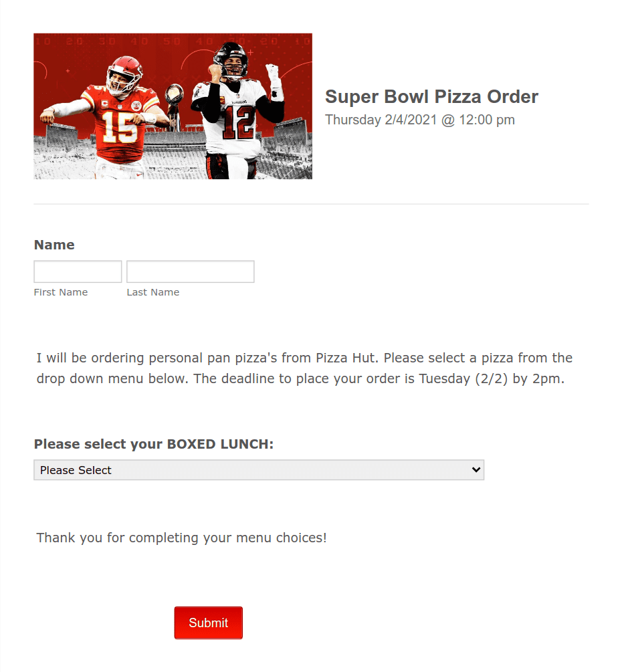Click the bold 'Name' field label
The image size is (622, 672).
click(x=54, y=245)
